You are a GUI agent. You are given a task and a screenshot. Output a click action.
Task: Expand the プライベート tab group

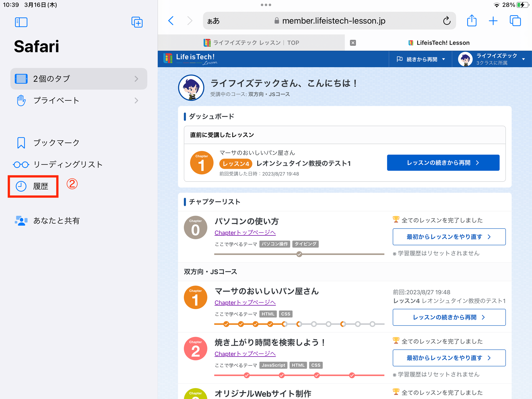pyautogui.click(x=79, y=100)
